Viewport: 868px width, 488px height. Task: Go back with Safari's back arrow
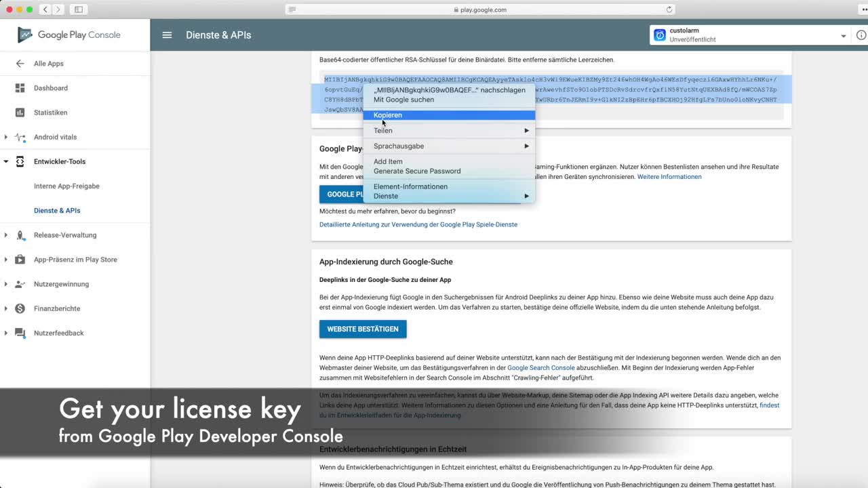click(x=45, y=9)
